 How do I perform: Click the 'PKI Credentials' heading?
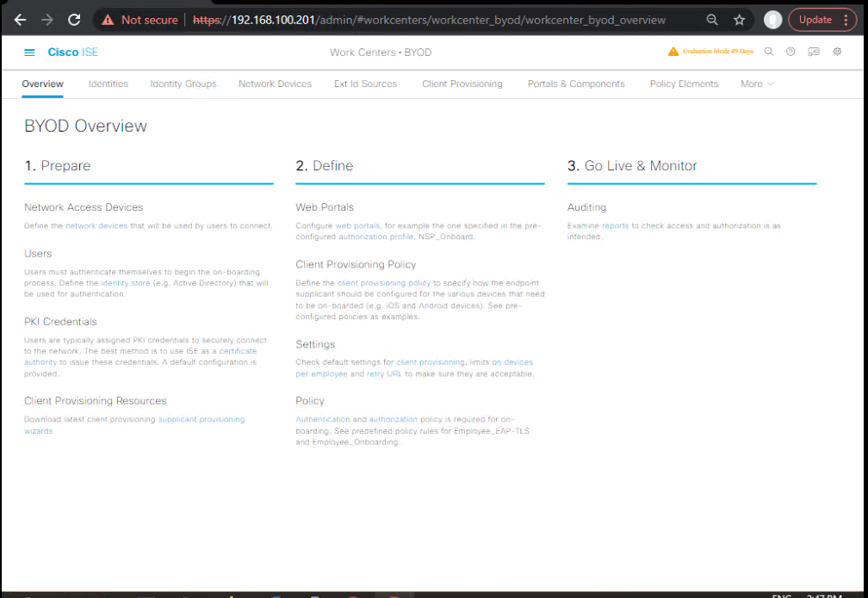click(60, 322)
